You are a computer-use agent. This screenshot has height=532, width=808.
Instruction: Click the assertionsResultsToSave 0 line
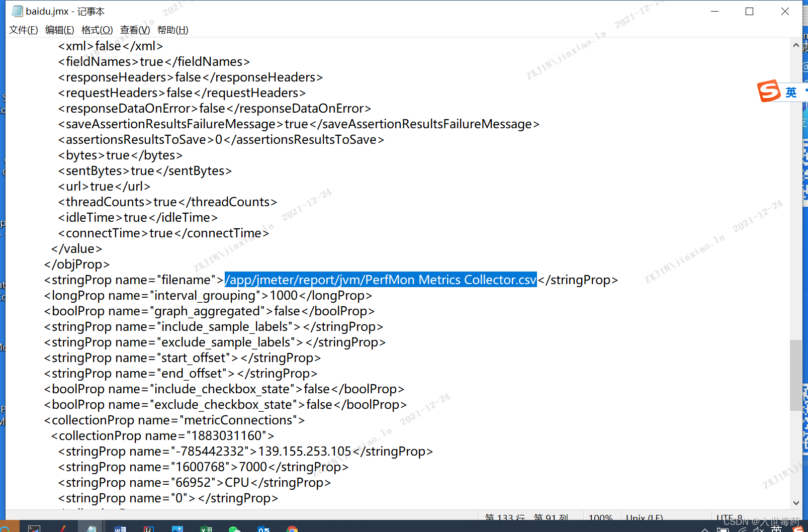[221, 140]
